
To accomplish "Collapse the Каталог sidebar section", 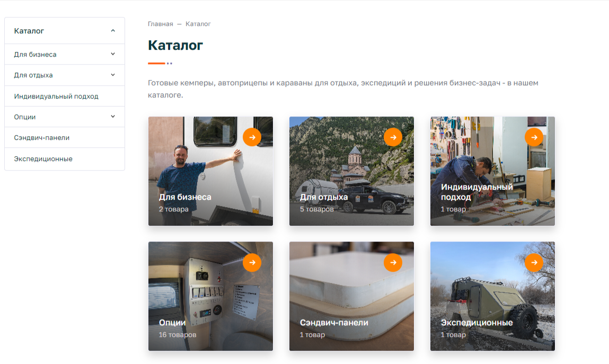I will [x=113, y=31].
